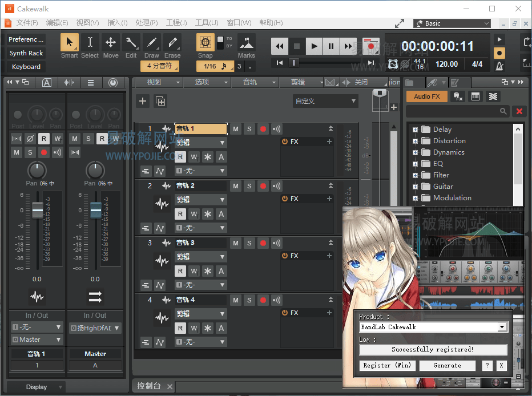The width and height of the screenshot is (532, 396).
Task: Toggle the Snap to grid button
Action: coord(205,43)
